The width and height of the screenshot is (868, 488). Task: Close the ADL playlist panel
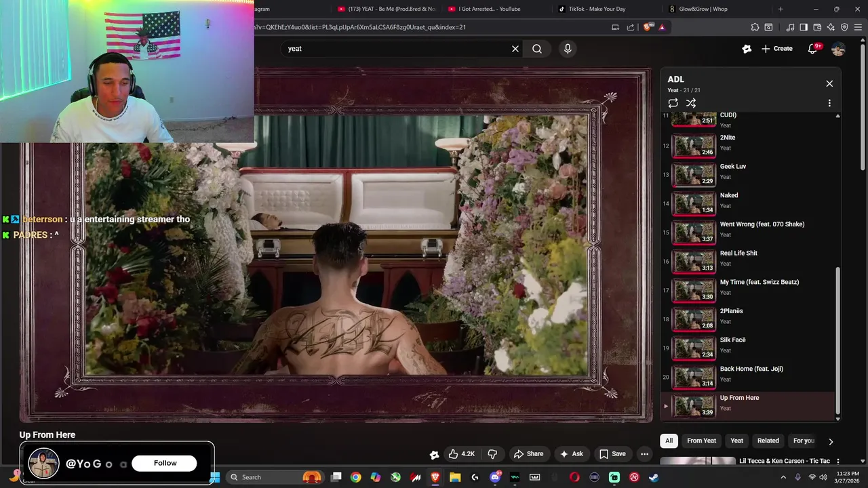pos(829,83)
